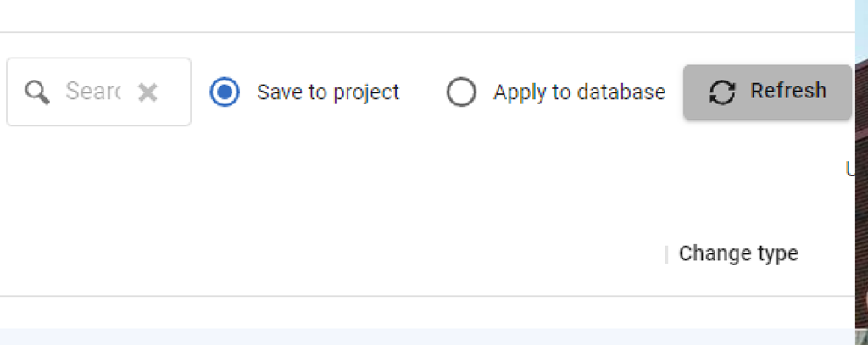Click the empty circle beside Apply to database
Viewport: 868px width, 345px height.
coord(461,92)
